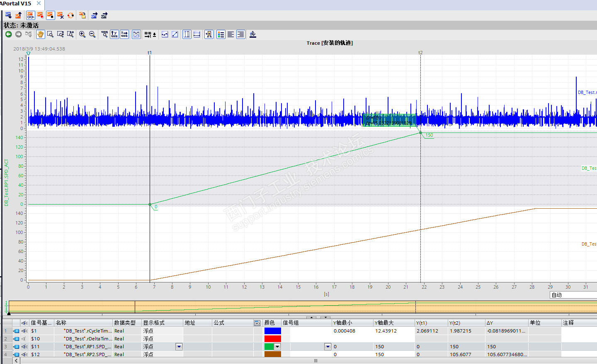The height and width of the screenshot is (364, 597).
Task: Select the horizontal zoom selection tool
Action: click(70, 34)
